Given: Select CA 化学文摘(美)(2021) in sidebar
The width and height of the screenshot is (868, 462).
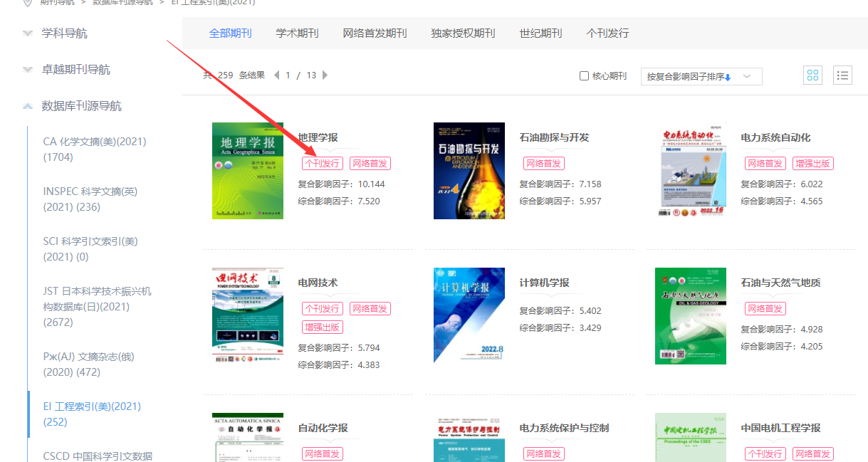Looking at the screenshot, I should pyautogui.click(x=94, y=149).
